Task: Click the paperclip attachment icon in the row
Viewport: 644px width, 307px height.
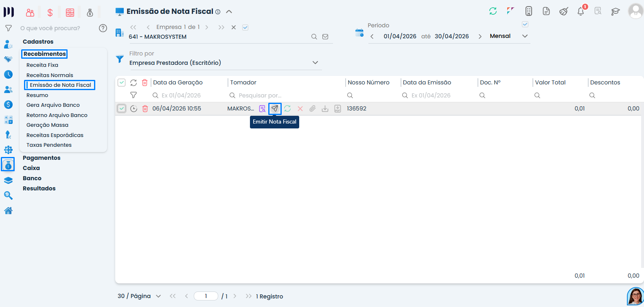Action: pos(312,108)
